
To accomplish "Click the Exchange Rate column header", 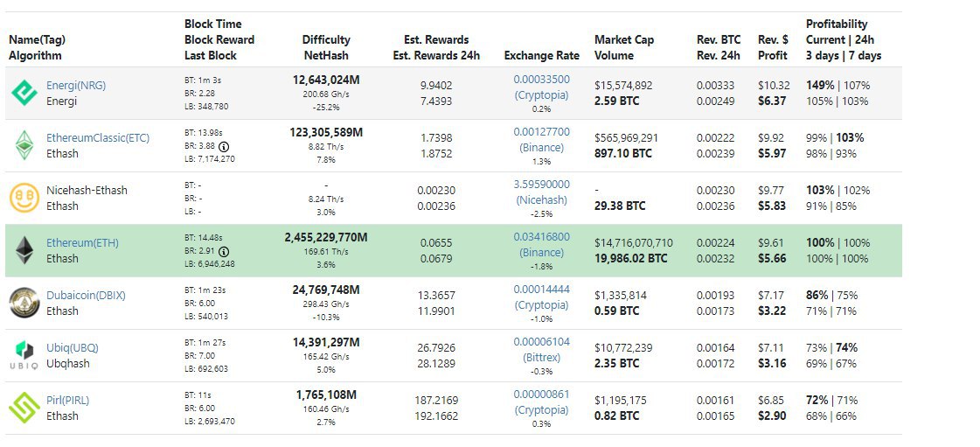I will tap(542, 55).
